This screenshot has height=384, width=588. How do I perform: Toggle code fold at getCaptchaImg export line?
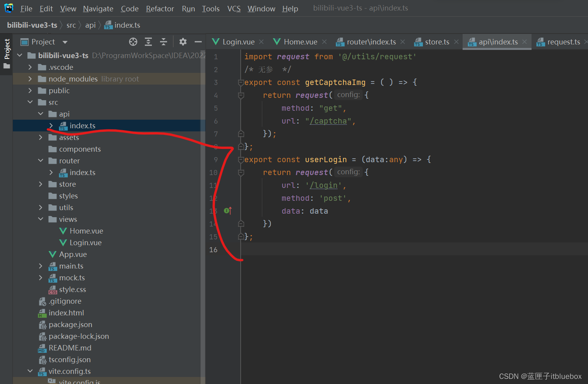click(241, 83)
